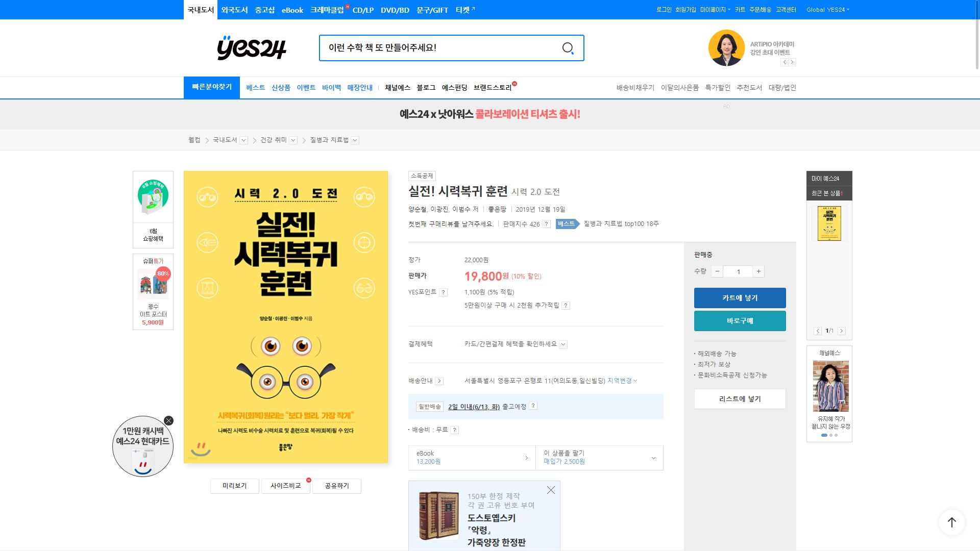980x551 pixels.
Task: Open the 이 상품을 팔기 dropdown
Action: tap(653, 458)
